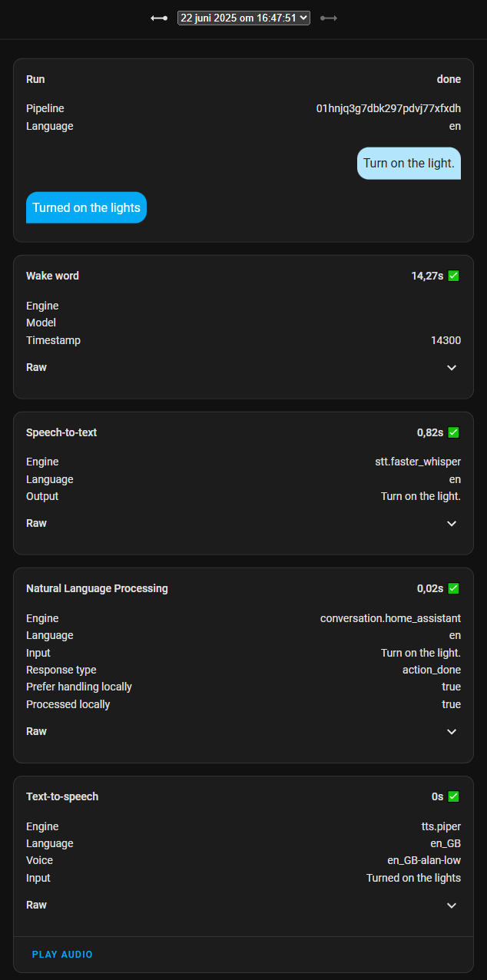Click the Raw label under Speech-to-text

(36, 523)
